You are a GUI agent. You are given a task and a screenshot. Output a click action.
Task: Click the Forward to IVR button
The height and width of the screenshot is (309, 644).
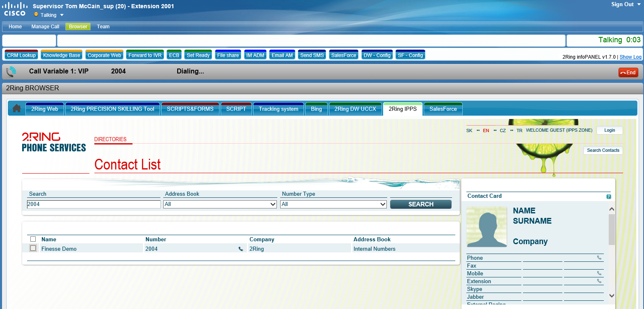pyautogui.click(x=145, y=55)
